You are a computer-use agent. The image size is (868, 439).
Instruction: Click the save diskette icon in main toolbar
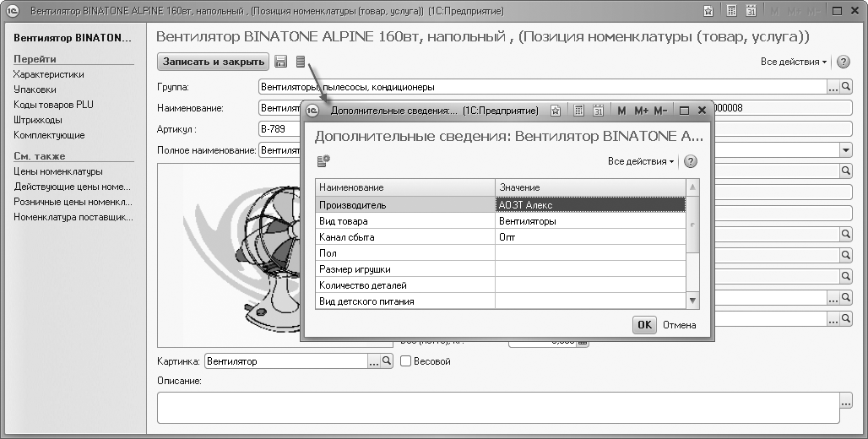point(281,62)
